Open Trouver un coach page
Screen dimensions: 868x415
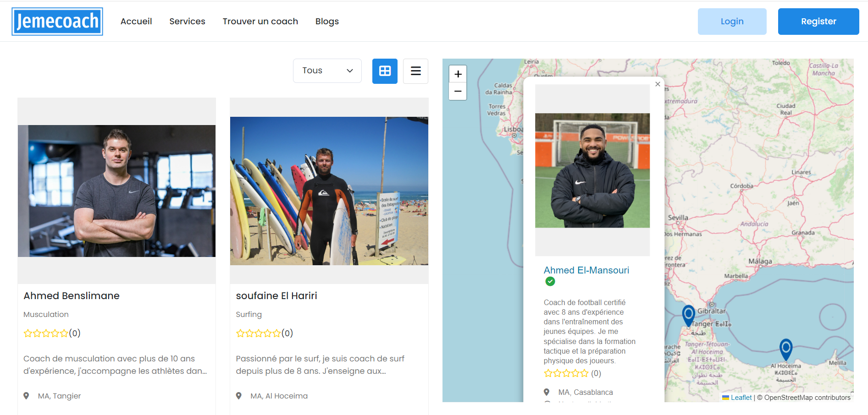260,22
